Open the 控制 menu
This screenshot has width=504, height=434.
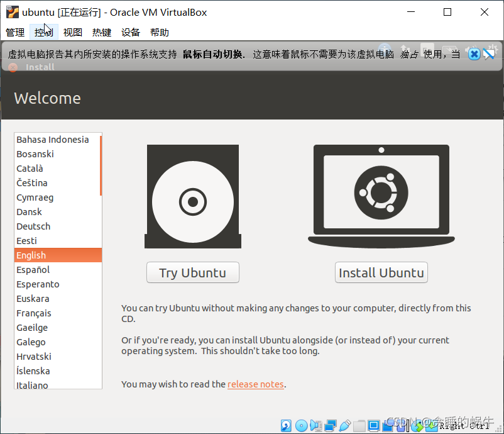[44, 32]
